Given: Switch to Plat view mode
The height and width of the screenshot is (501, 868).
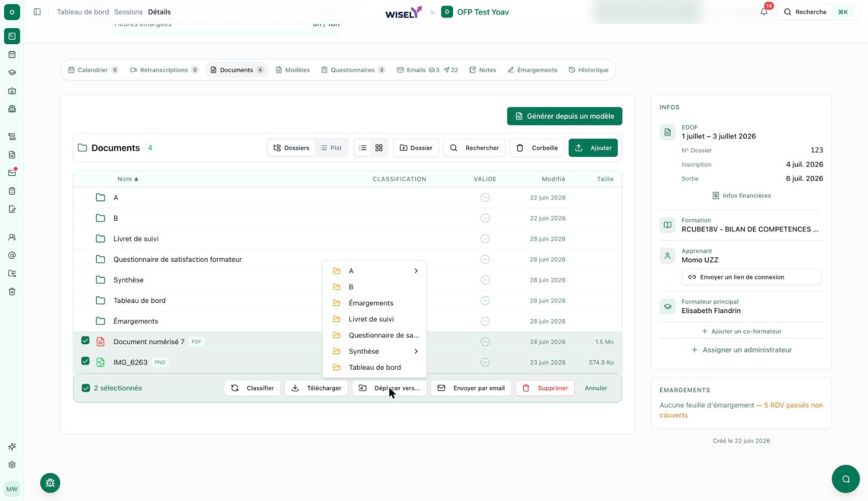Looking at the screenshot, I should (331, 148).
